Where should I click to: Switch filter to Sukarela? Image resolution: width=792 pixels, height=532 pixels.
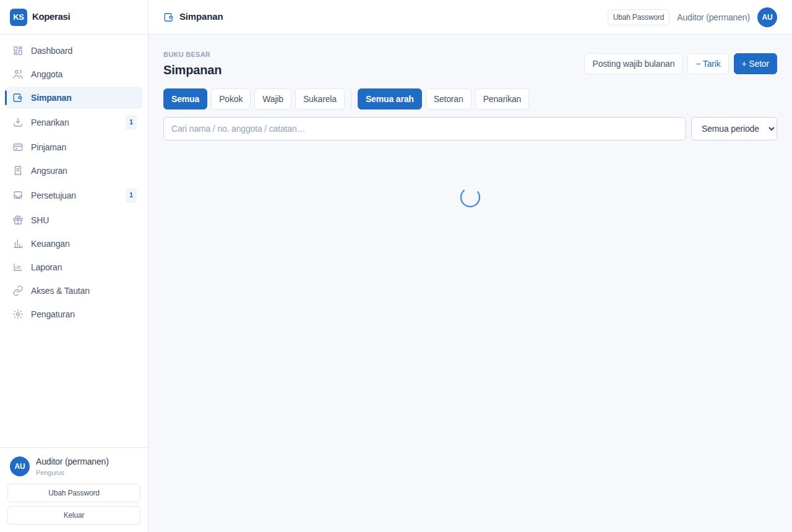pyautogui.click(x=320, y=99)
